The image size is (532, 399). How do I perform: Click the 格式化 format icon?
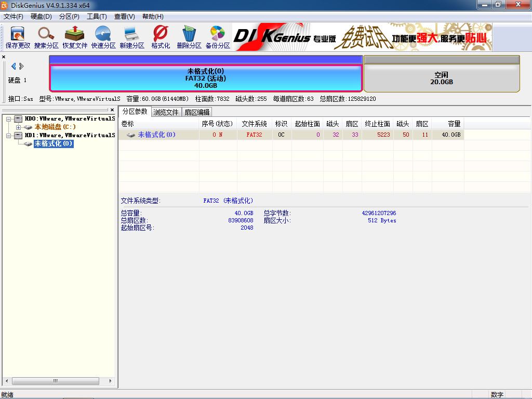(x=161, y=37)
